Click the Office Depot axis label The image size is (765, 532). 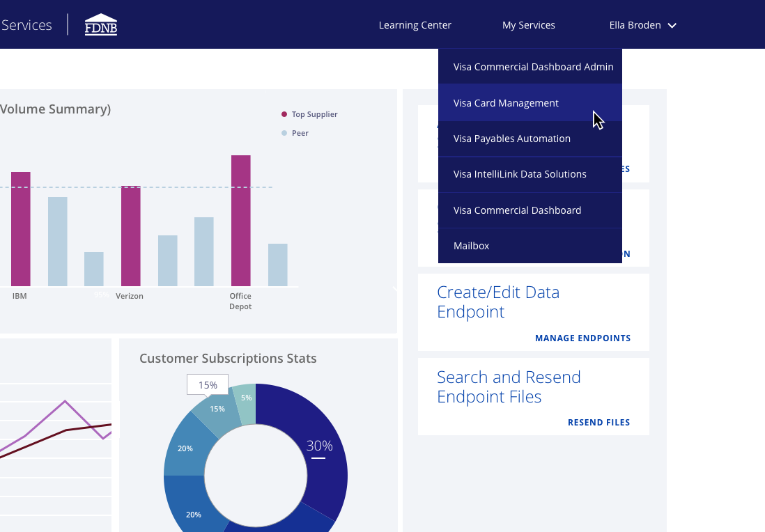coord(240,302)
